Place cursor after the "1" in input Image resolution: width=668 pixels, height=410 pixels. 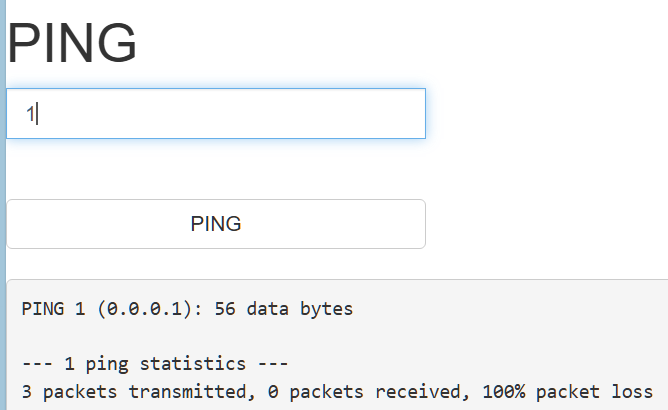coord(37,114)
